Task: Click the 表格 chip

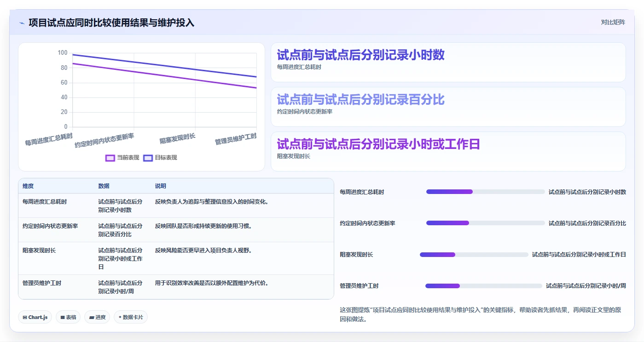Action: click(68, 317)
